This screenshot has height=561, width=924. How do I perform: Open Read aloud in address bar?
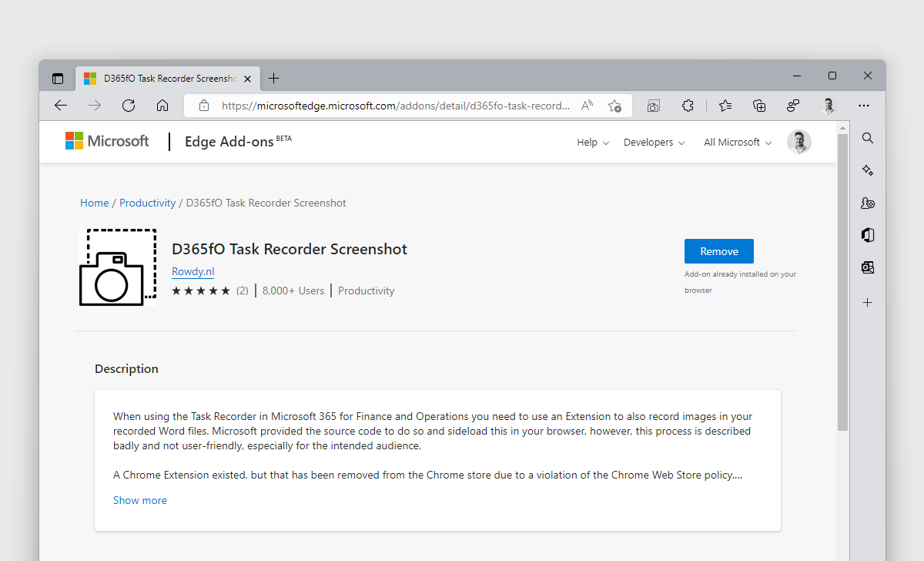tap(587, 106)
